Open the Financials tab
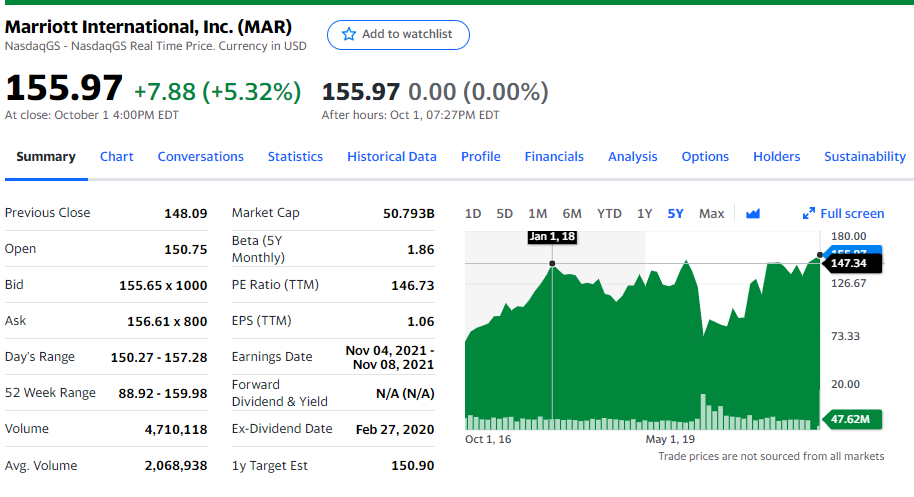Viewport: 914px width, 497px height. (554, 156)
